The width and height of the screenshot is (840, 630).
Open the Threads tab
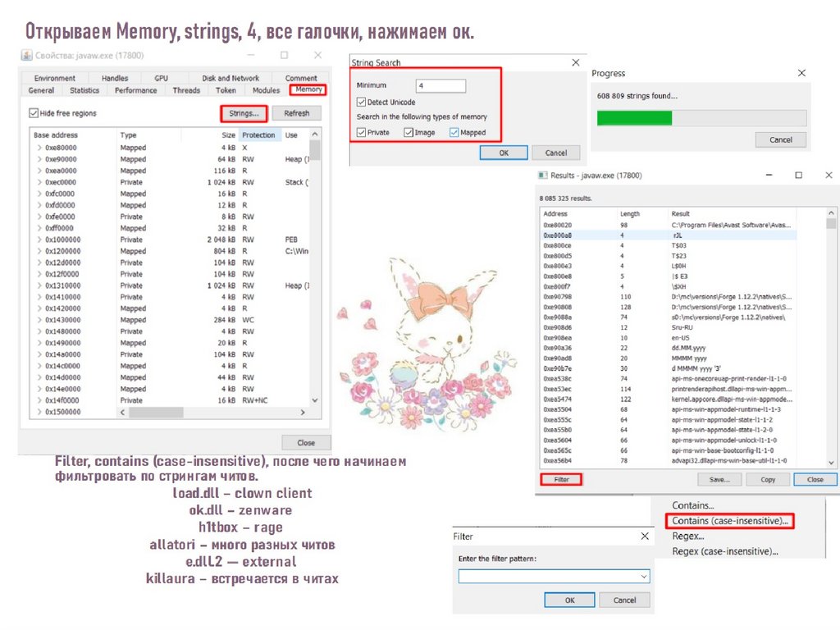tap(186, 90)
